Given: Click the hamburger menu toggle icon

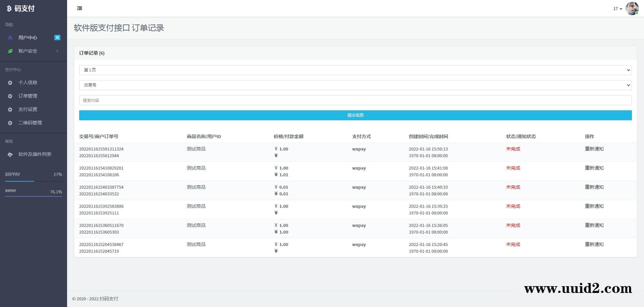Looking at the screenshot, I should [x=79, y=8].
